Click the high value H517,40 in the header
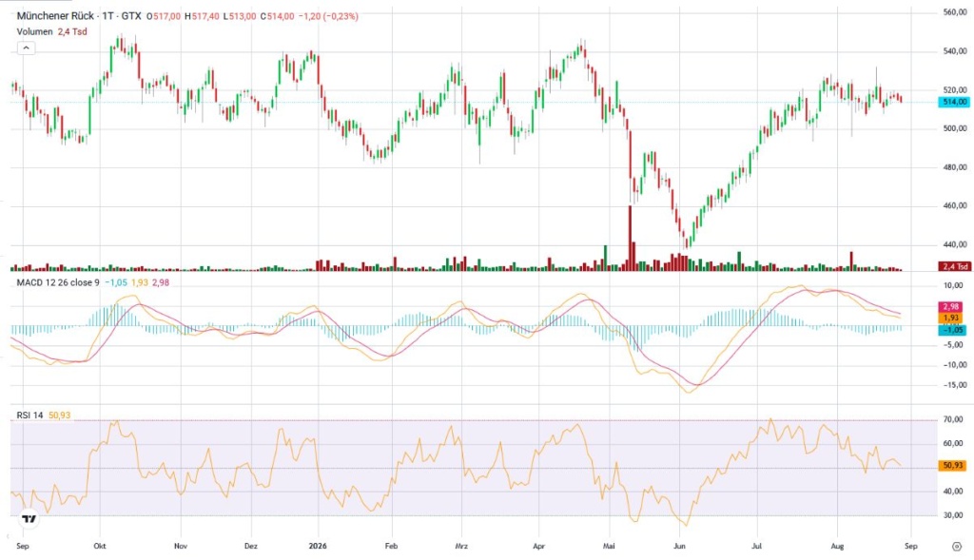The image size is (974, 560). pyautogui.click(x=202, y=16)
